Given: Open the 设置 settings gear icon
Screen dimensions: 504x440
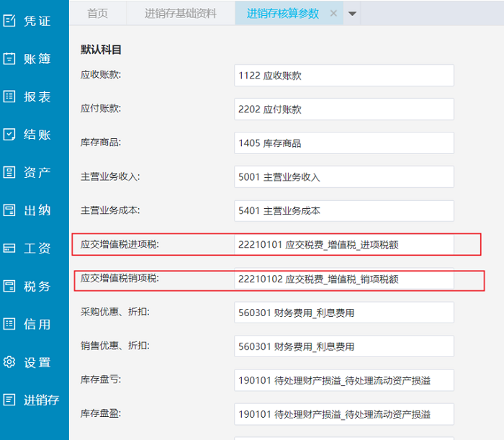Looking at the screenshot, I should tap(9, 362).
